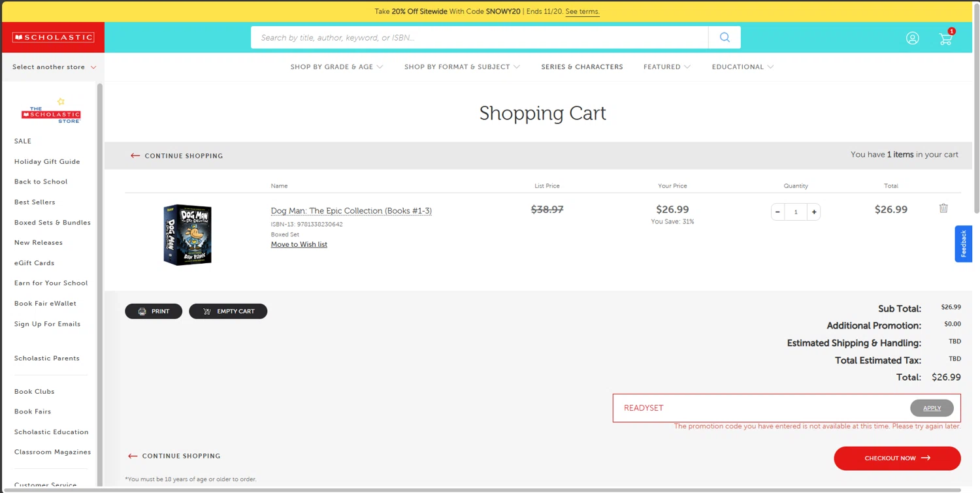Screen dimensions: 980x493
Task: Click the Print button
Action: 154,311
